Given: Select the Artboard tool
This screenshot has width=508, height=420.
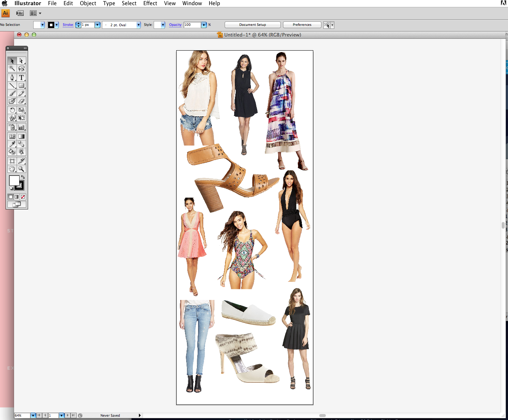Looking at the screenshot, I should click(12, 161).
